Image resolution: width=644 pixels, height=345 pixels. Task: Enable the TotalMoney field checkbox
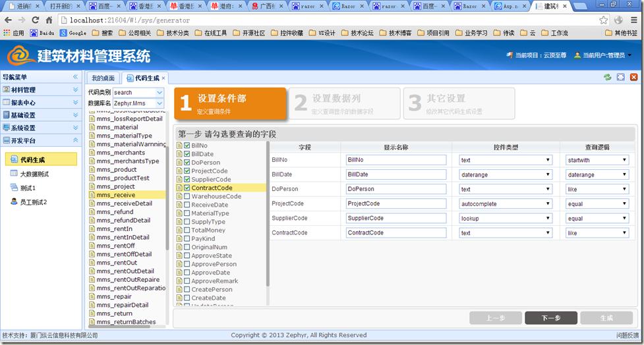tap(187, 230)
